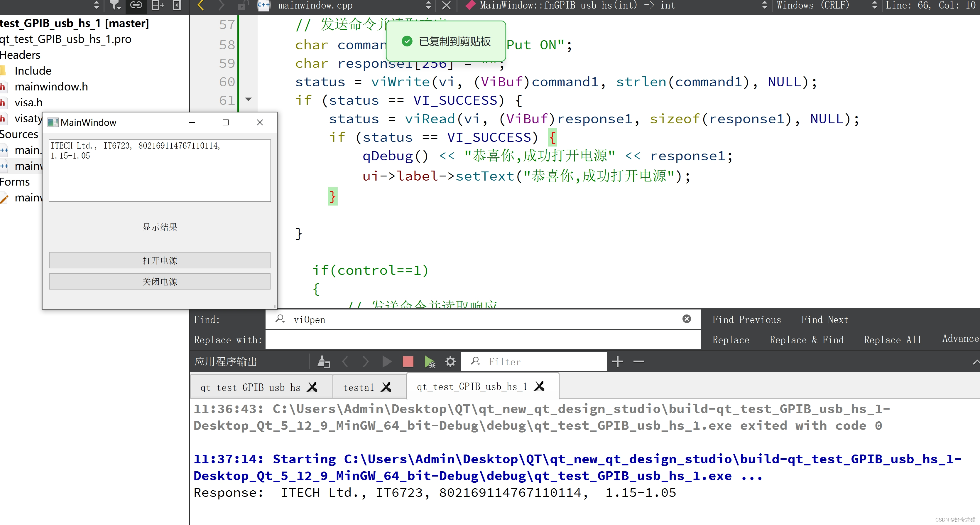Viewport: 980px width, 525px height.
Task: Toggle synchronize with editor link icon
Action: point(136,5)
